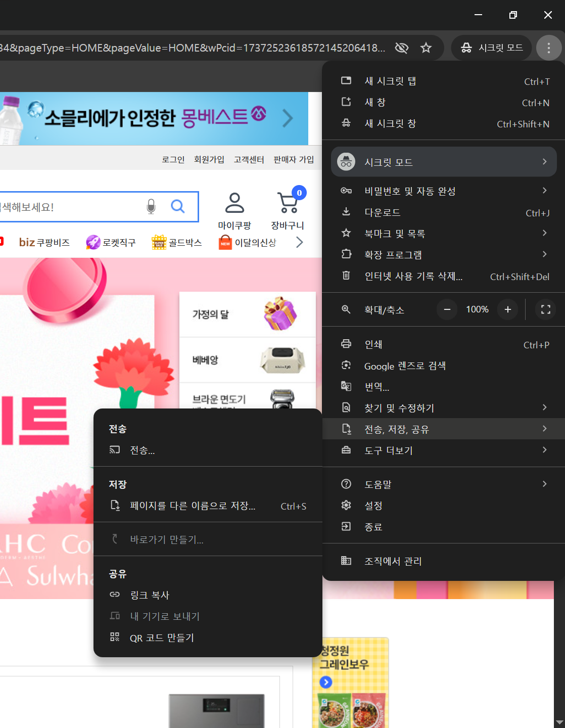Click the vertical scrollbar down arrow
This screenshot has width=565, height=728.
pos(559,722)
